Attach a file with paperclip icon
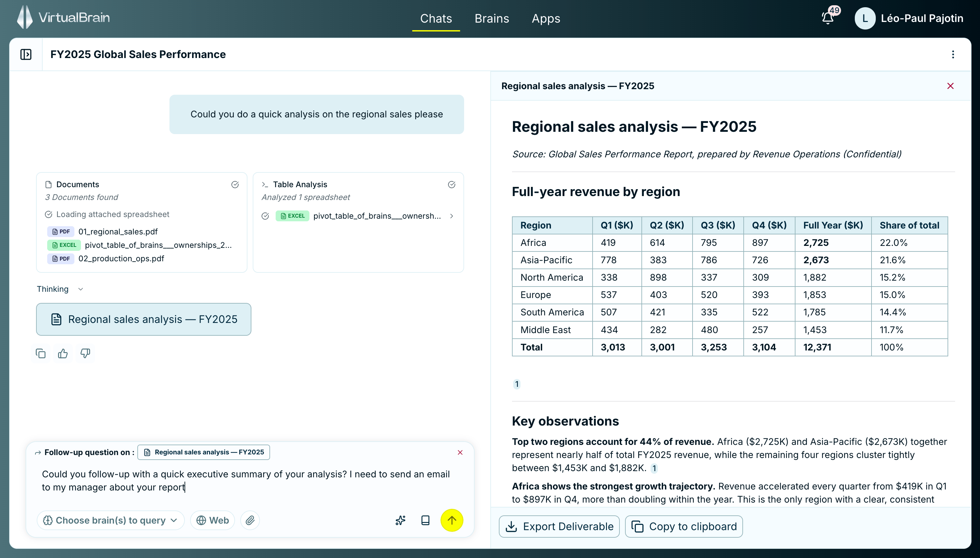980x558 pixels. point(250,520)
